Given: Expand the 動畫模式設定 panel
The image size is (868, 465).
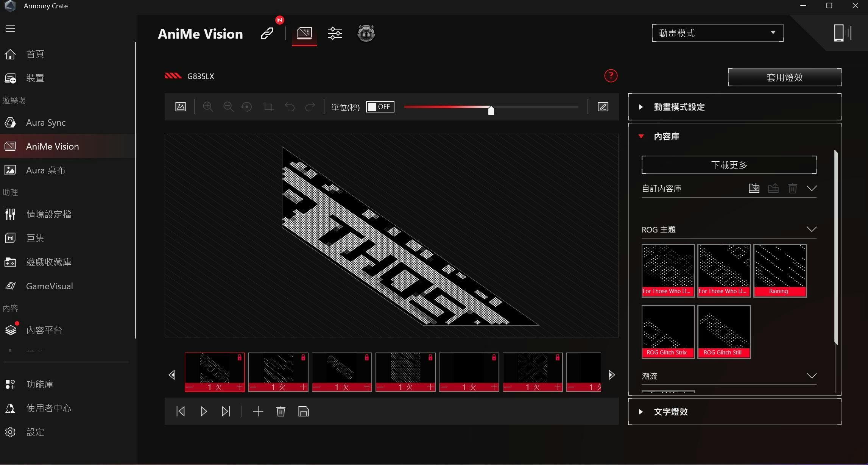Looking at the screenshot, I should click(x=734, y=107).
